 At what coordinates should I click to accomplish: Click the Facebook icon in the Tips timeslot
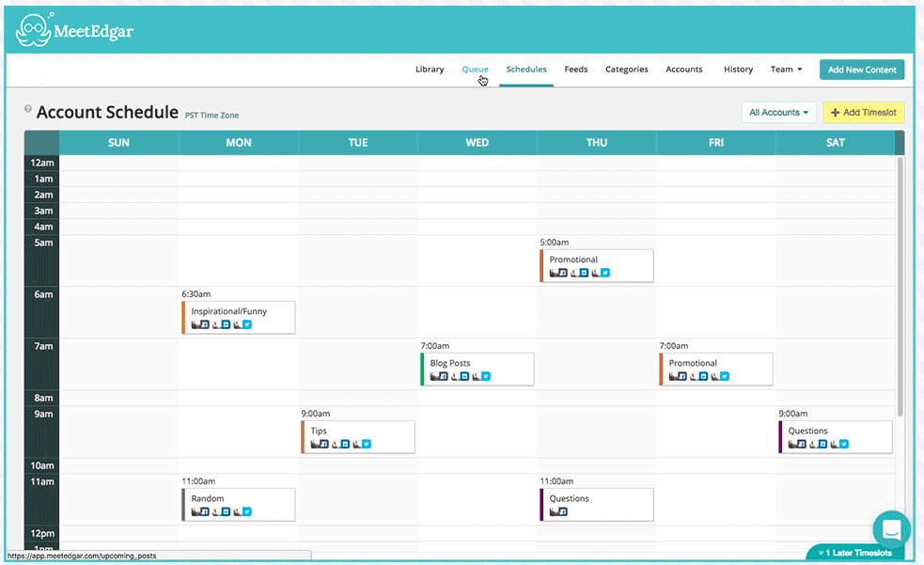coord(320,445)
